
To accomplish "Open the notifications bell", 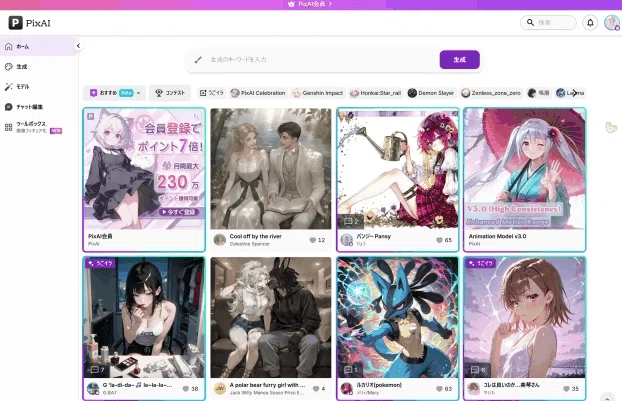I will (590, 23).
